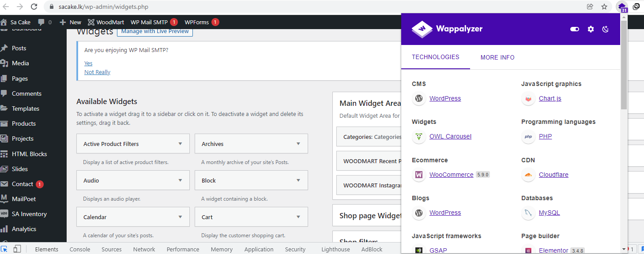Click the Wappalyzer logo in the popup header
Viewport: 644px width, 254px height.
click(x=447, y=29)
